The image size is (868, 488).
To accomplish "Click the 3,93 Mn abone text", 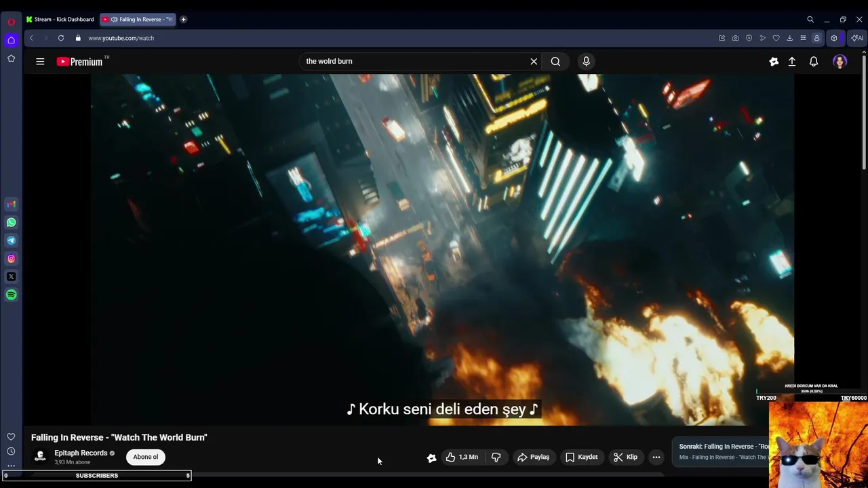I will click(73, 462).
